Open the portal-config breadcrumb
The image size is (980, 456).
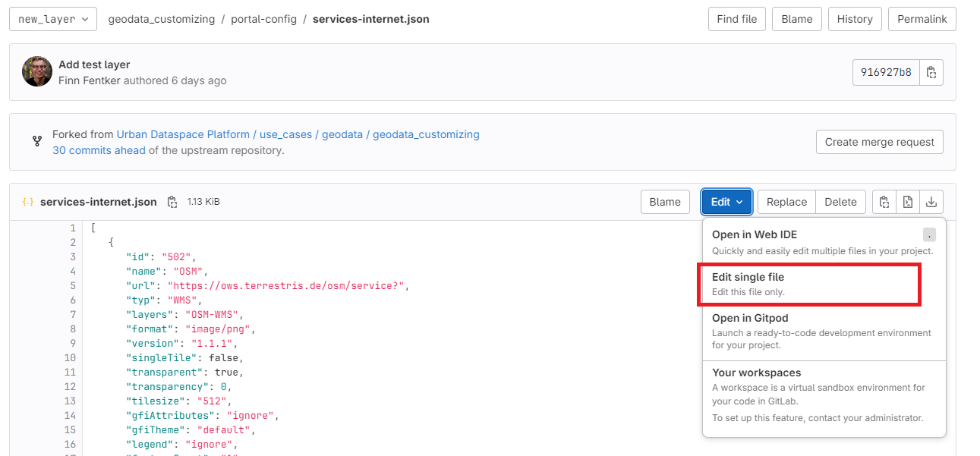click(264, 19)
